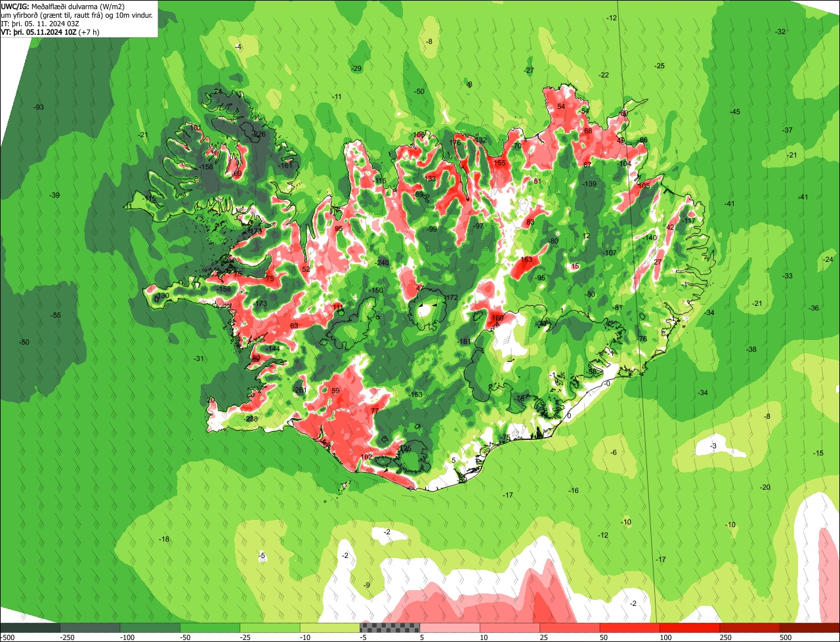Click the '-140' value in eastern Iceland
This screenshot has height=642, width=840.
tap(650, 238)
